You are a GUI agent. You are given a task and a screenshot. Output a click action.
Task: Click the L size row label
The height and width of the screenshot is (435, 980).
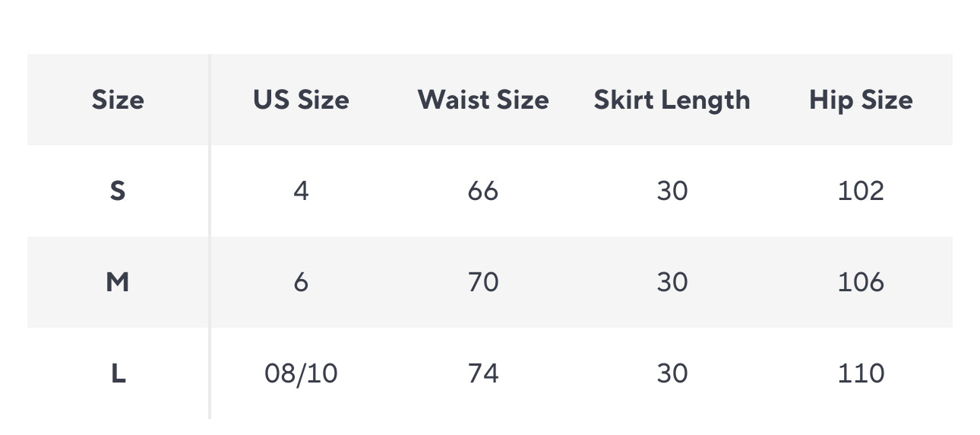pyautogui.click(x=118, y=373)
